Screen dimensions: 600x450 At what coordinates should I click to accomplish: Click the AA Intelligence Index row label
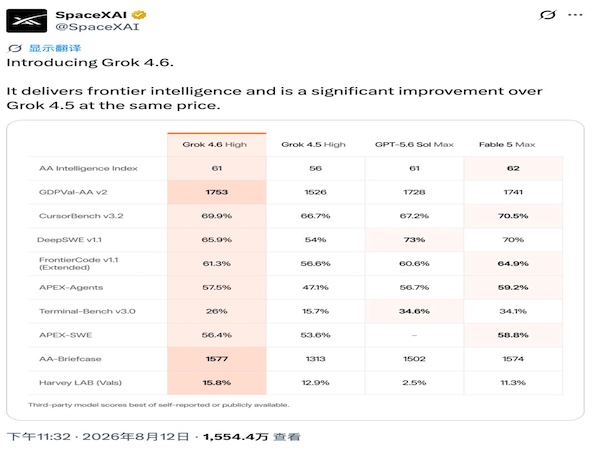tap(88, 168)
